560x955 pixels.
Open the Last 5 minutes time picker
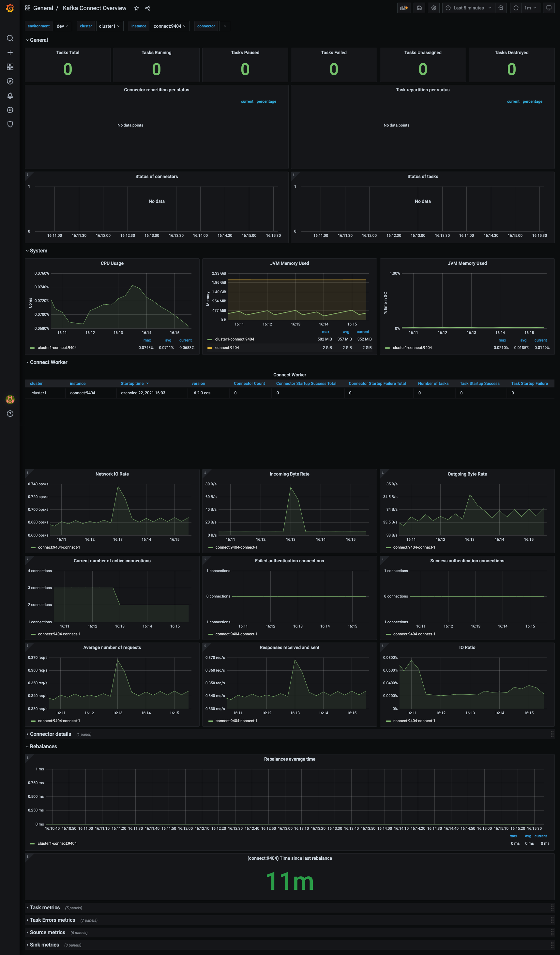click(x=469, y=8)
